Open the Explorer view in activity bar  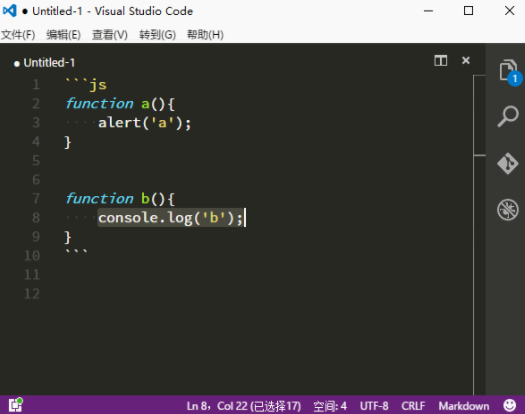tap(508, 71)
